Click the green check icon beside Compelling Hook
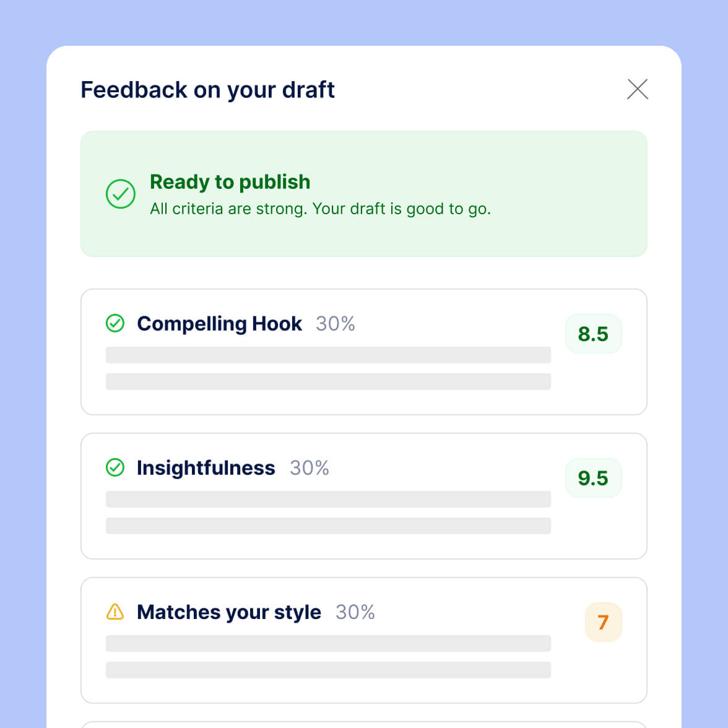 (x=115, y=323)
